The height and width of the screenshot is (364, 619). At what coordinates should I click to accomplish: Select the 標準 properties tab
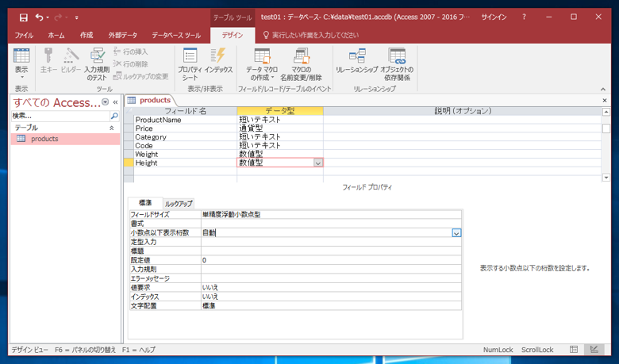click(145, 203)
